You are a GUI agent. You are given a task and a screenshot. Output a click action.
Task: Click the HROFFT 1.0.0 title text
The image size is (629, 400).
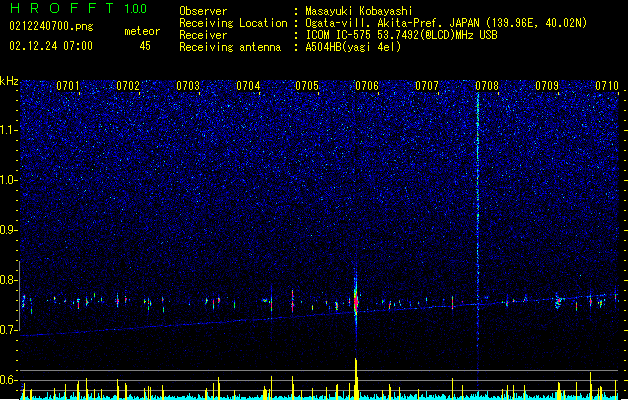click(x=79, y=8)
